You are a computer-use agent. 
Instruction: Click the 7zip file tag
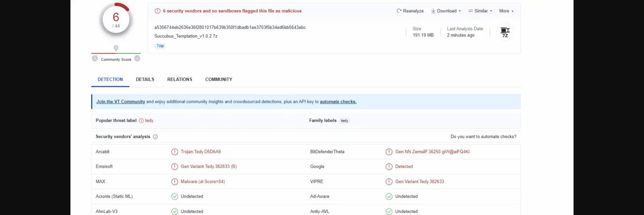point(160,46)
